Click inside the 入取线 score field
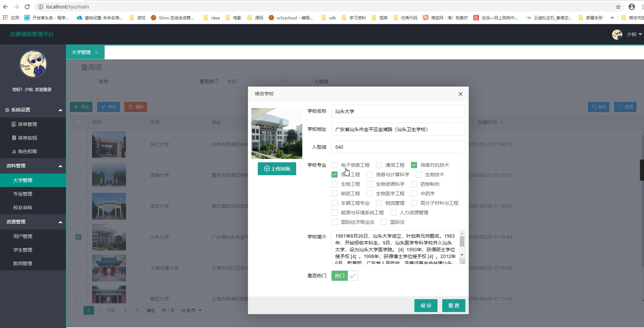 pos(398,147)
